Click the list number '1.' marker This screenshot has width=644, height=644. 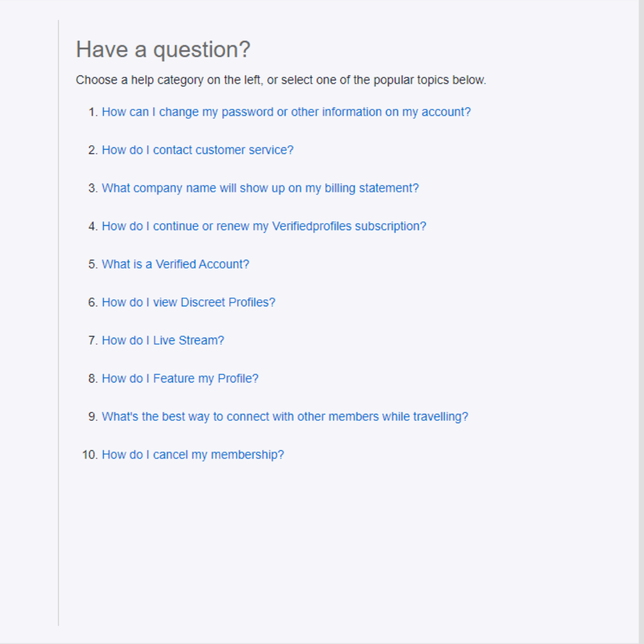point(93,112)
